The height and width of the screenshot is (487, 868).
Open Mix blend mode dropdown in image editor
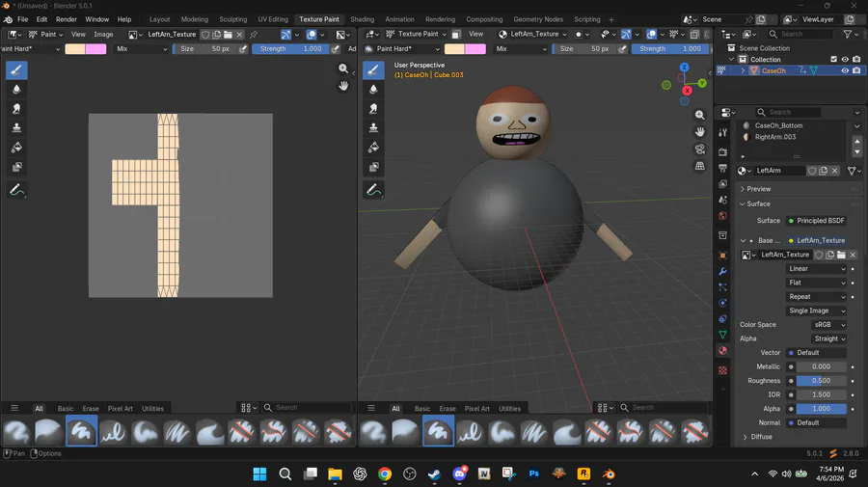coord(142,48)
